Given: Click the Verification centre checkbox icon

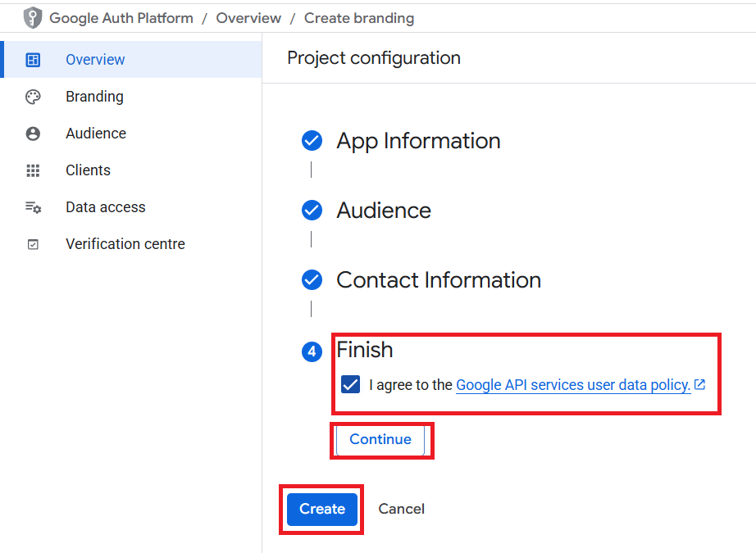Looking at the screenshot, I should click(33, 244).
